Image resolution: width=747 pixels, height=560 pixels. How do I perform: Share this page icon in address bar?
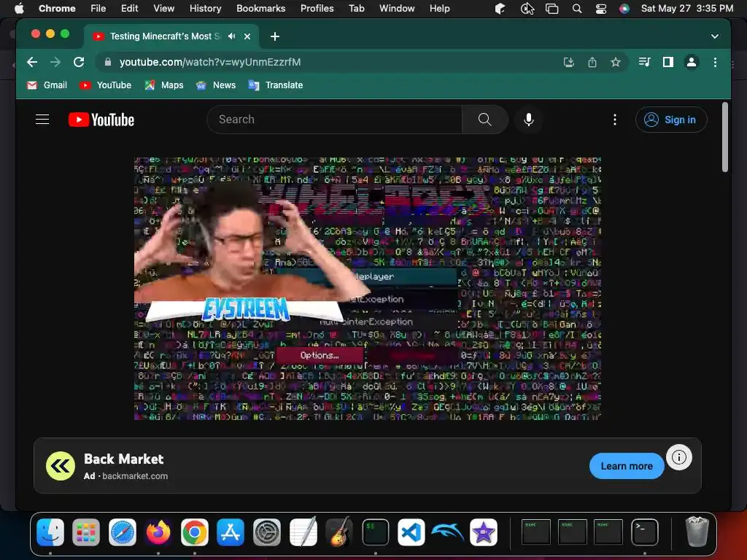click(x=592, y=62)
